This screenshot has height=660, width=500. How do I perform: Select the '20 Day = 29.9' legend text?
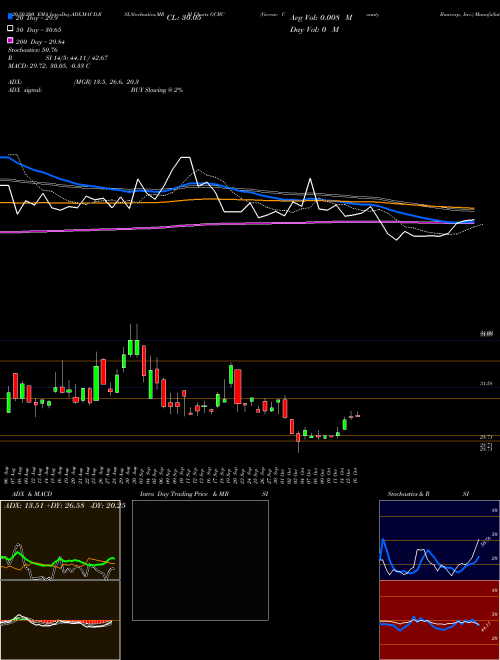pyautogui.click(x=39, y=18)
